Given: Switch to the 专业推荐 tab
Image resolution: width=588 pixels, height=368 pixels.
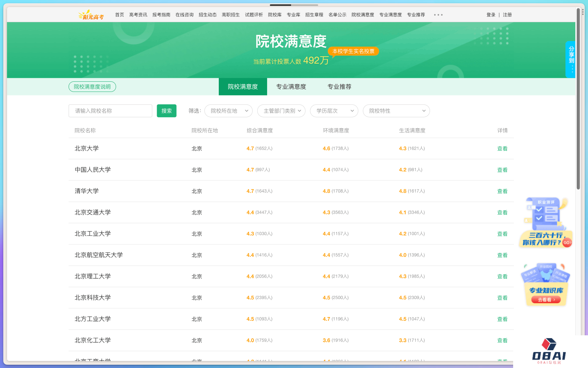Looking at the screenshot, I should coord(339,87).
